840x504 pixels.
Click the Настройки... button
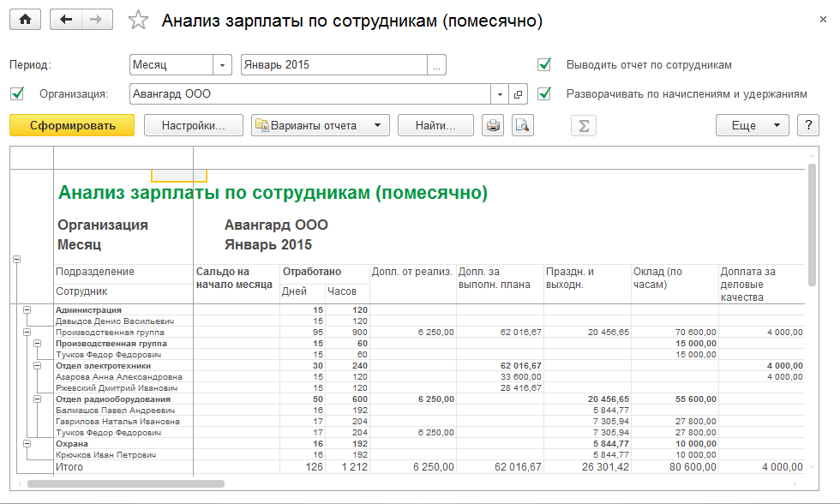(x=193, y=126)
